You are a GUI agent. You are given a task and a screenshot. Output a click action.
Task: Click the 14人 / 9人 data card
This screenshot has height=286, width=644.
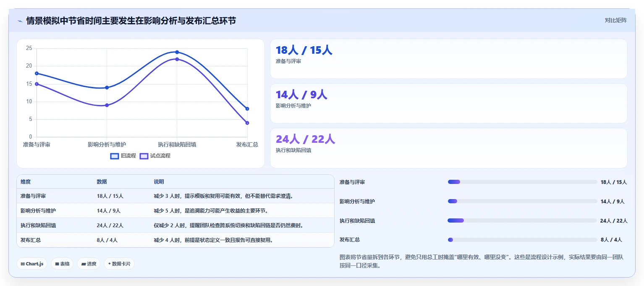[448, 103]
